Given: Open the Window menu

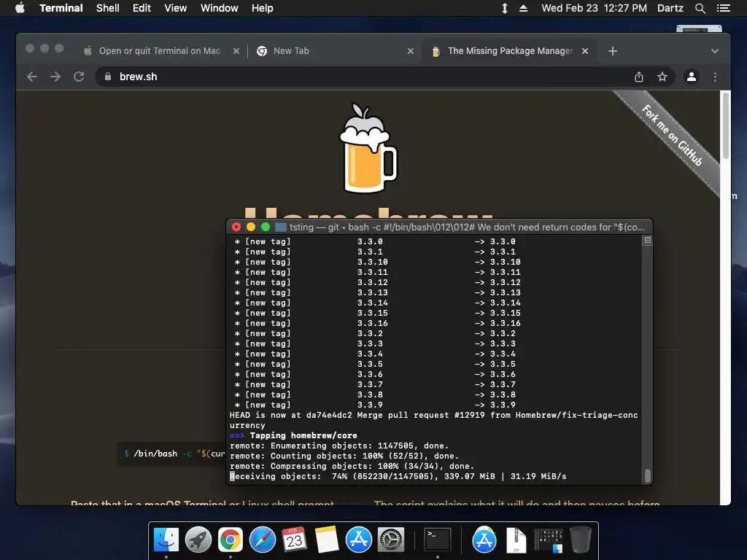Looking at the screenshot, I should pyautogui.click(x=219, y=8).
